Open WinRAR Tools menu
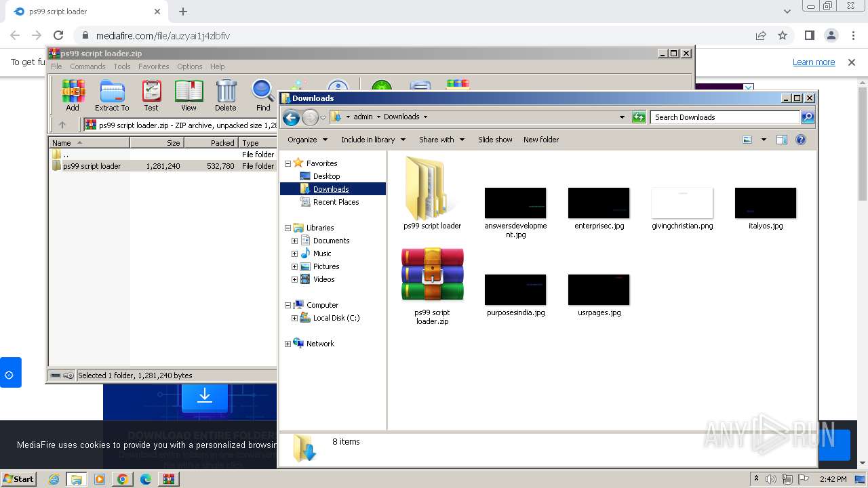The width and height of the screenshot is (868, 488). (x=122, y=66)
